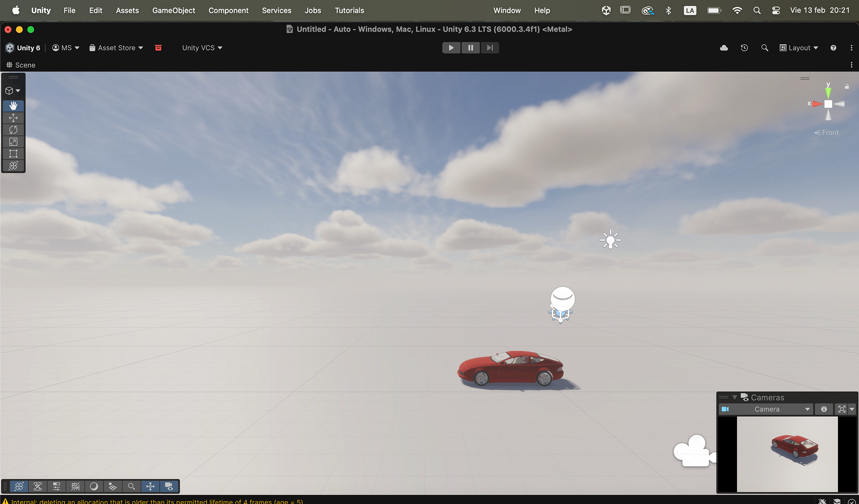Click the Unity Cloud icon
859x504 pixels.
point(723,48)
